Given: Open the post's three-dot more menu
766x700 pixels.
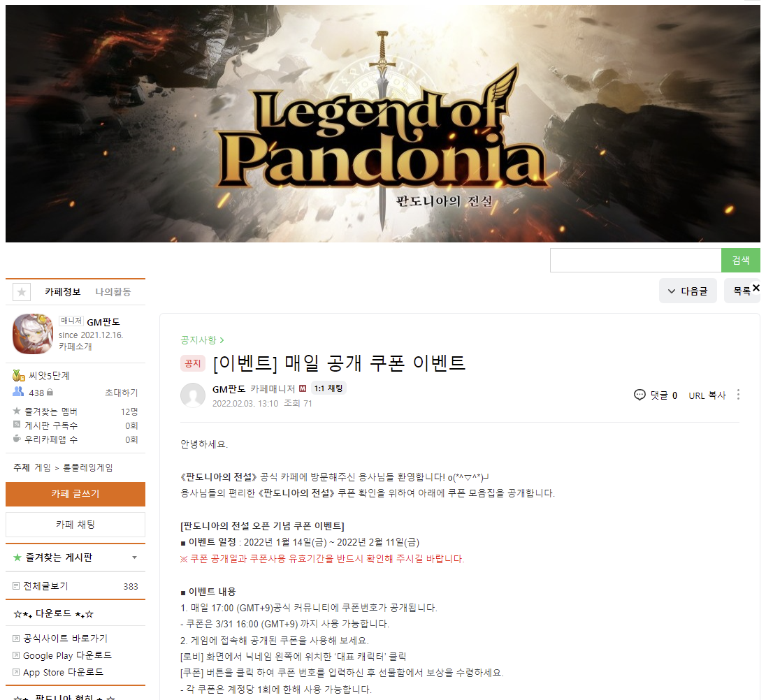Looking at the screenshot, I should pyautogui.click(x=738, y=395).
